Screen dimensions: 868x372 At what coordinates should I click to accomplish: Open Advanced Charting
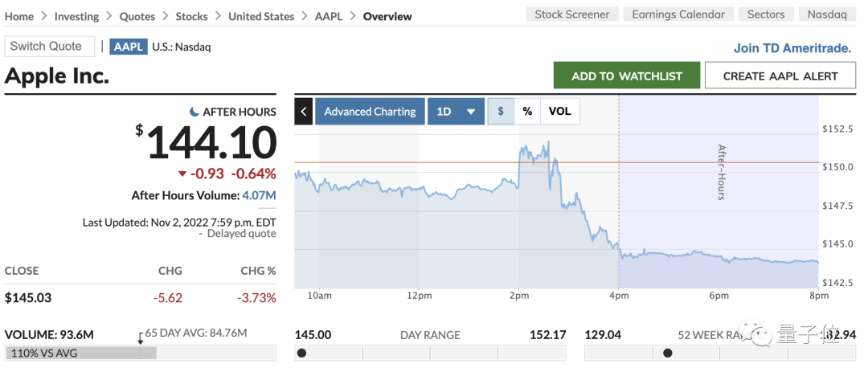point(370,112)
